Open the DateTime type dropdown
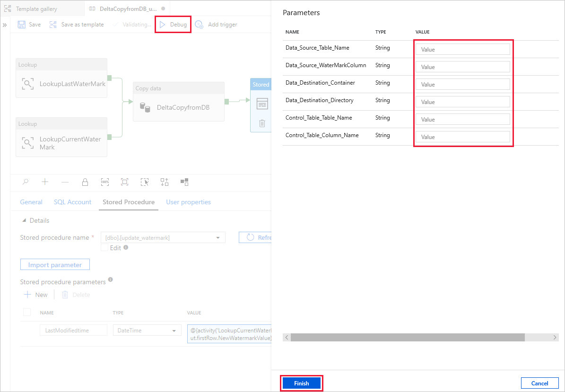Image resolution: width=565 pixels, height=392 pixels. coord(147,331)
